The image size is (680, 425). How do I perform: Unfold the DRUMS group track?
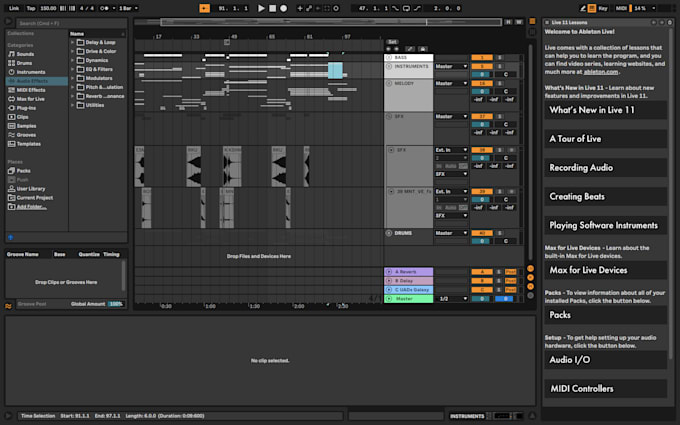tap(389, 233)
